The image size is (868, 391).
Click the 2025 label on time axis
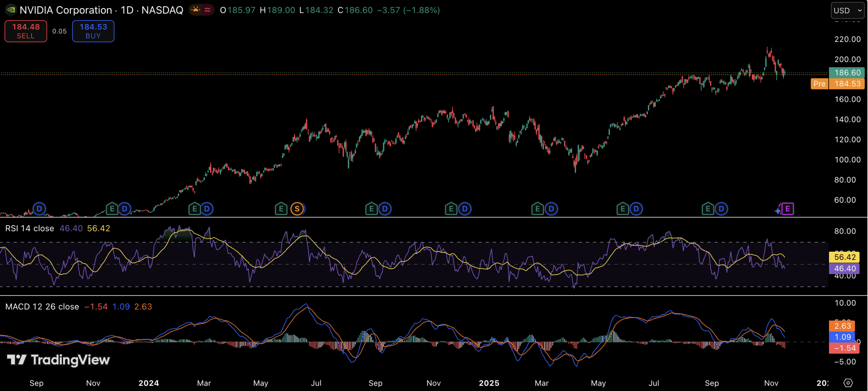point(489,383)
